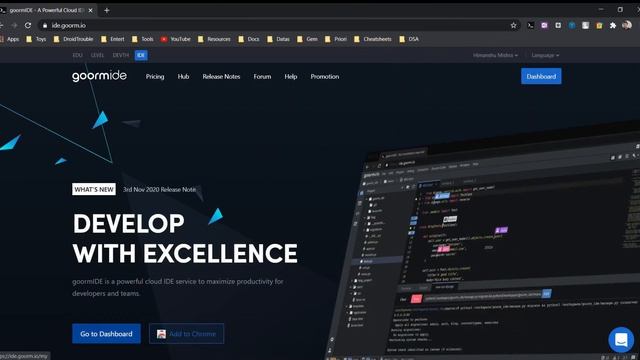Switch to the EDU service tab
The image size is (640, 360).
coord(78,55)
